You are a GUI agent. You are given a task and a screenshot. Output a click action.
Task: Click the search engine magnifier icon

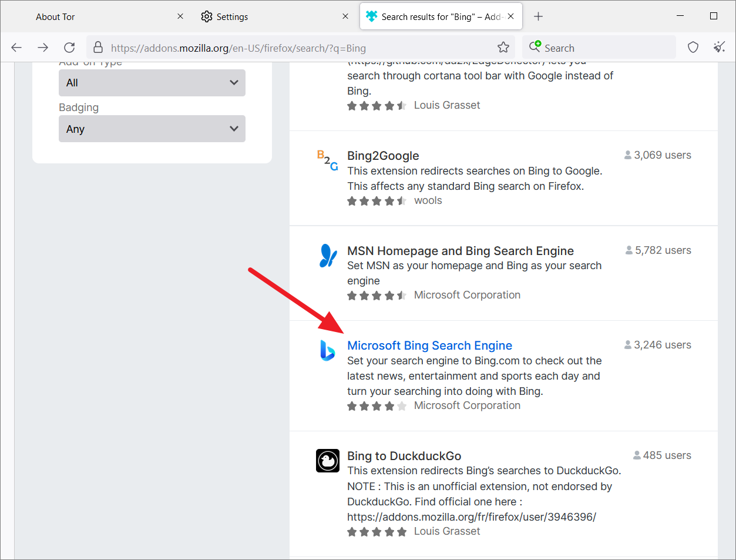coord(535,47)
